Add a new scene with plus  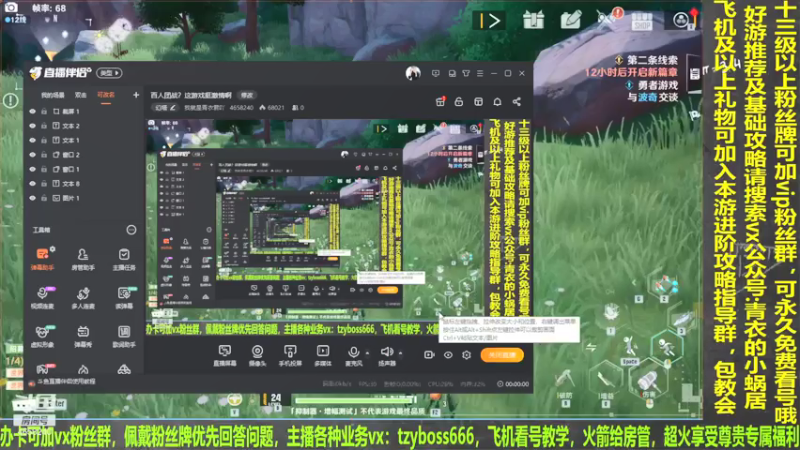[136, 95]
